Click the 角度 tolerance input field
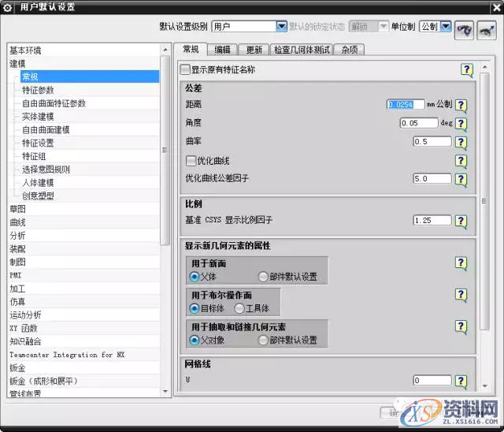 419,123
